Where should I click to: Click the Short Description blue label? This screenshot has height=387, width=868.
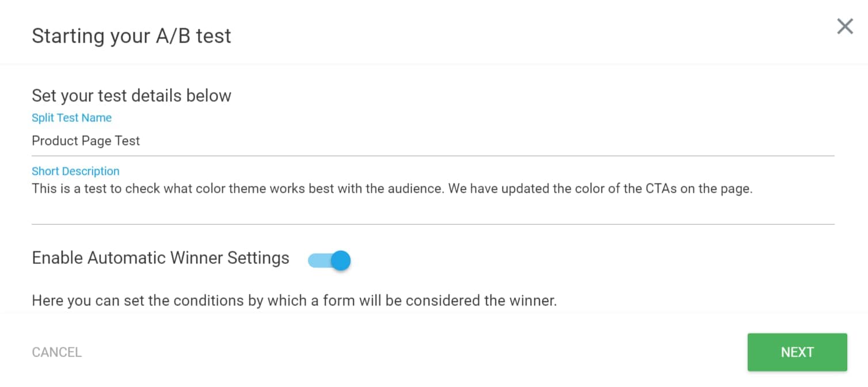click(75, 171)
